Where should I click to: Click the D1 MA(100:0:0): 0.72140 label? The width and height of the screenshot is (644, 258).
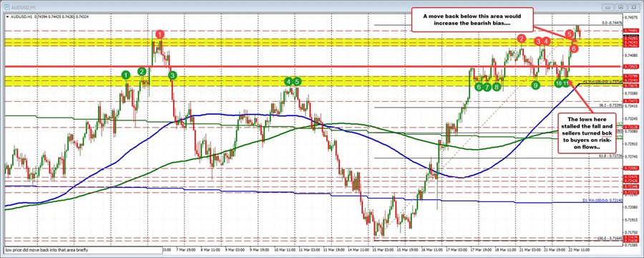coord(602,201)
